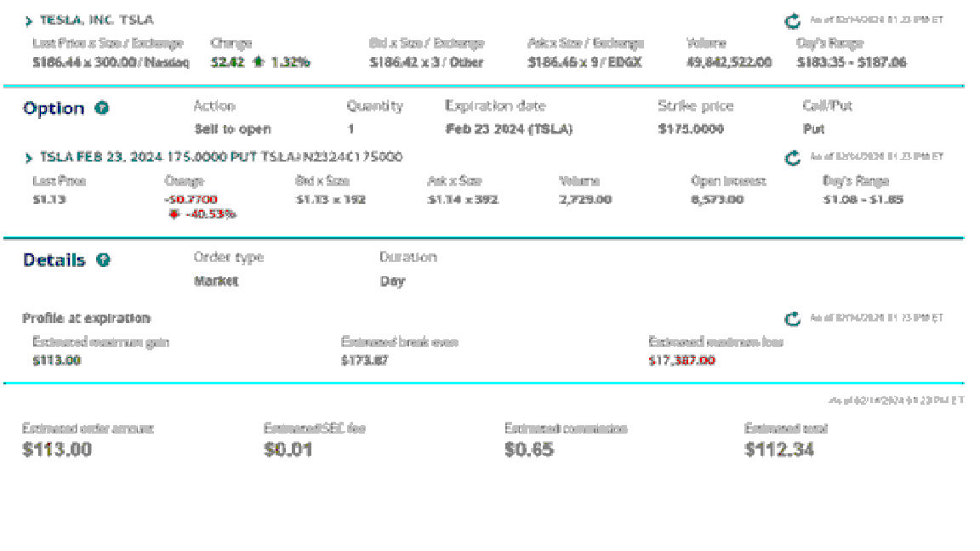Click the green up arrow beside 1.32%
The width and height of the screenshot is (980, 551).
[258, 62]
